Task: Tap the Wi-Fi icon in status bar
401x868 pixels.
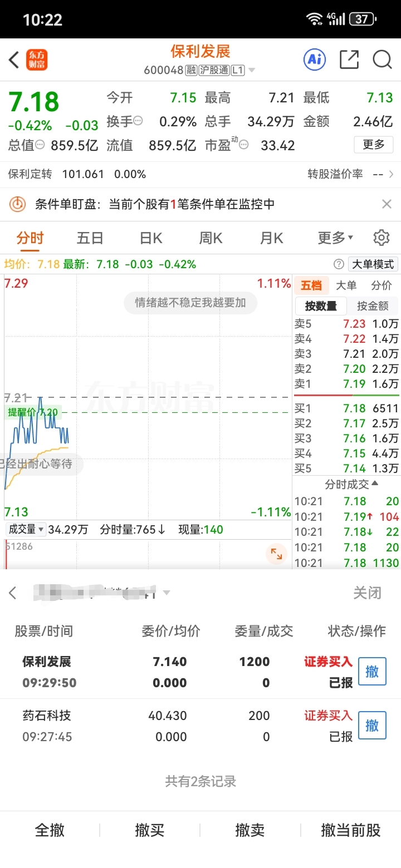Action: tap(315, 19)
